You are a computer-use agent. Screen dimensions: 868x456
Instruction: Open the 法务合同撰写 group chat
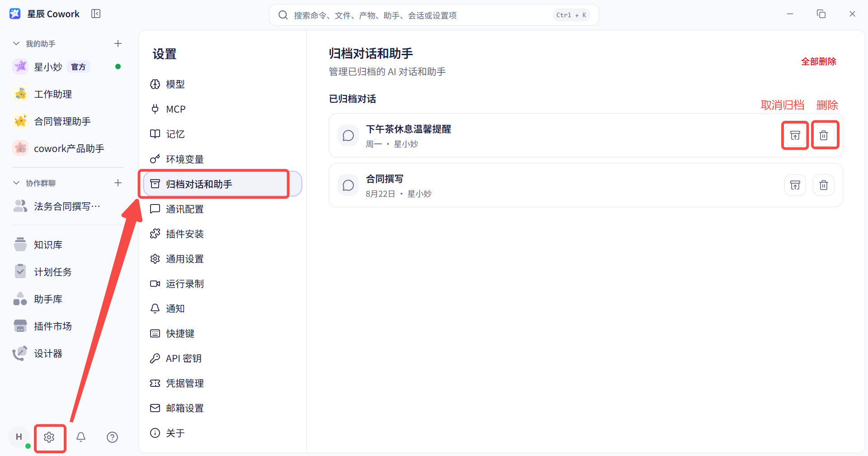(x=68, y=206)
